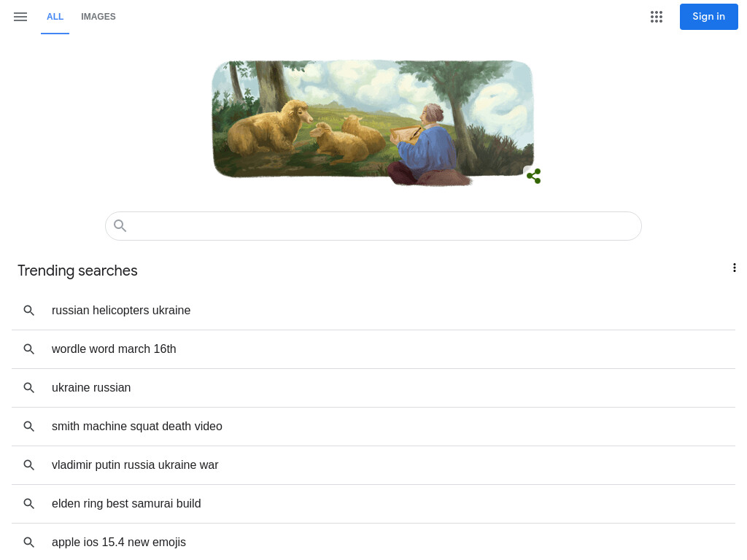Click search icon beside russian helicopters ukraine
Viewport: 747px width, 560px height.
[x=29, y=311]
